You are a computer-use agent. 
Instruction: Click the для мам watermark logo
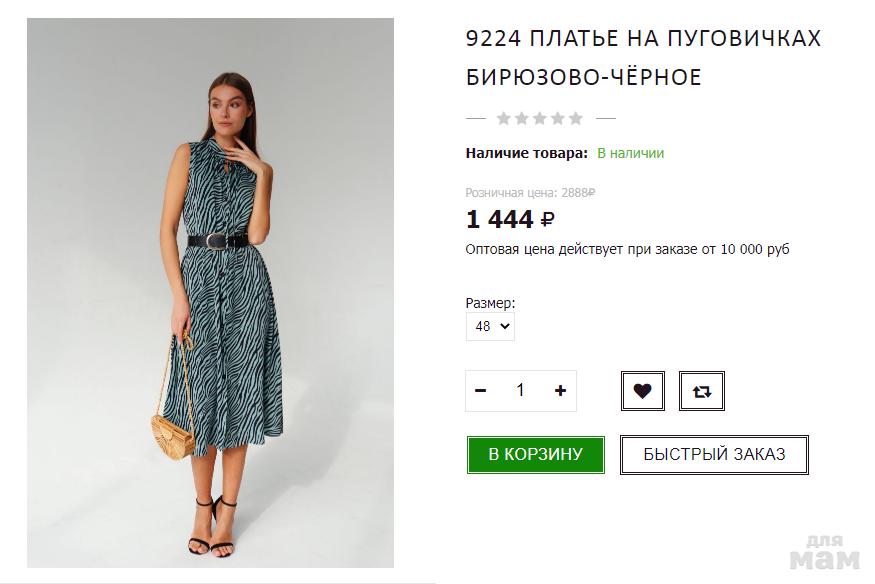tap(825, 551)
